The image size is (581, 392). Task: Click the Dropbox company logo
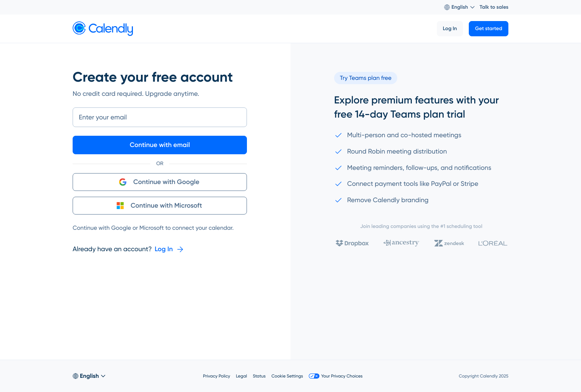352,243
